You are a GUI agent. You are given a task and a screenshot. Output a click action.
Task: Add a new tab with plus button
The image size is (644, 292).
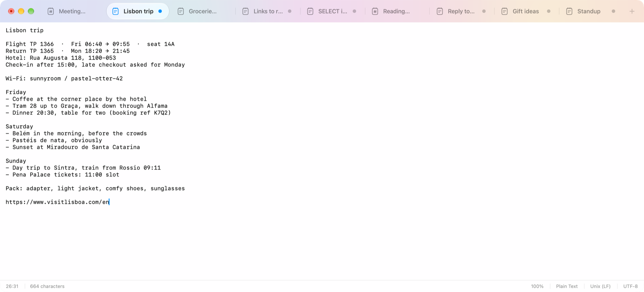click(x=632, y=11)
